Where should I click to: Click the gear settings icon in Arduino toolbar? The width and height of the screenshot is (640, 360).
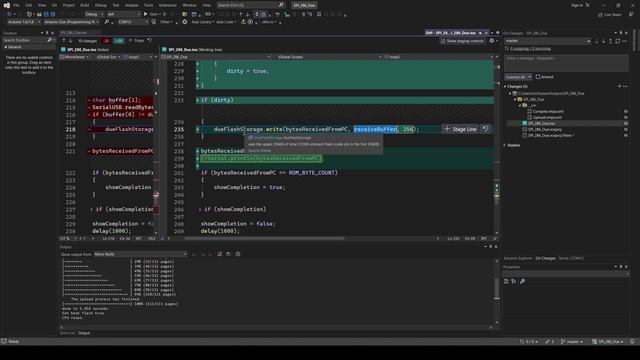pos(184,22)
